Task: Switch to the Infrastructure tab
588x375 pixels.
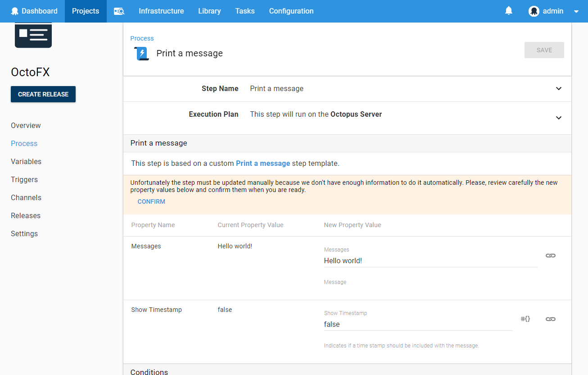Action: (161, 11)
